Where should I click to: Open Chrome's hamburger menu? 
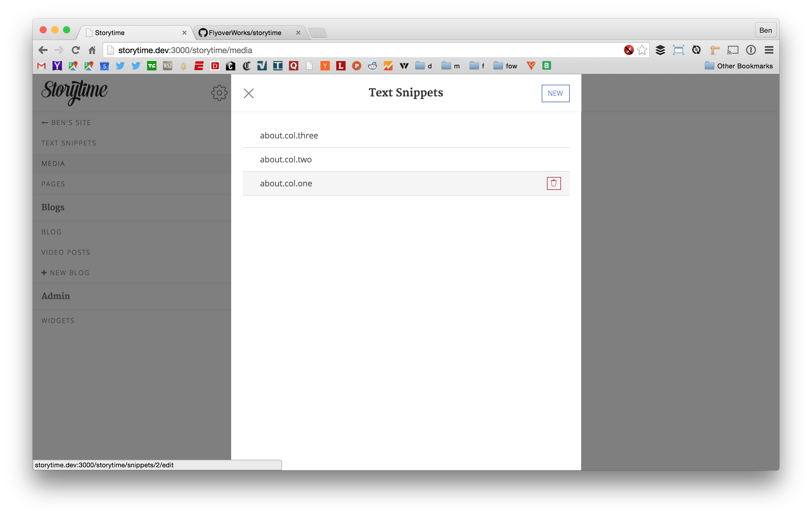(769, 50)
